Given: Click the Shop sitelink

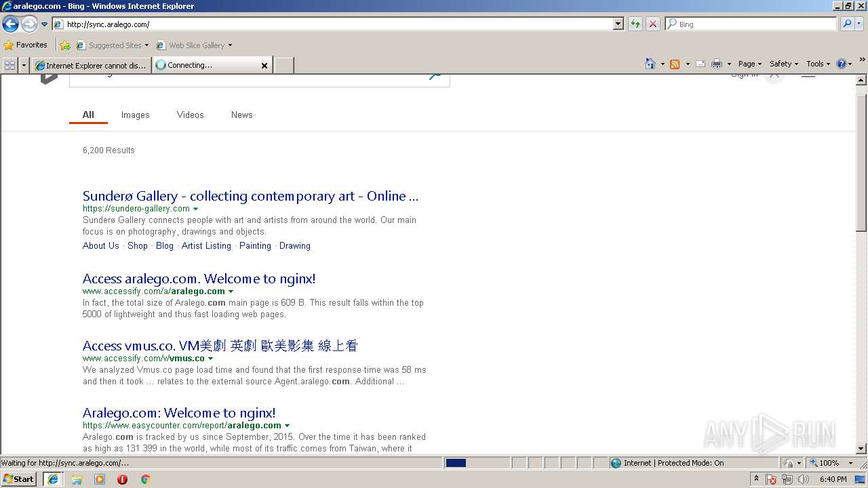Looking at the screenshot, I should click(x=138, y=245).
